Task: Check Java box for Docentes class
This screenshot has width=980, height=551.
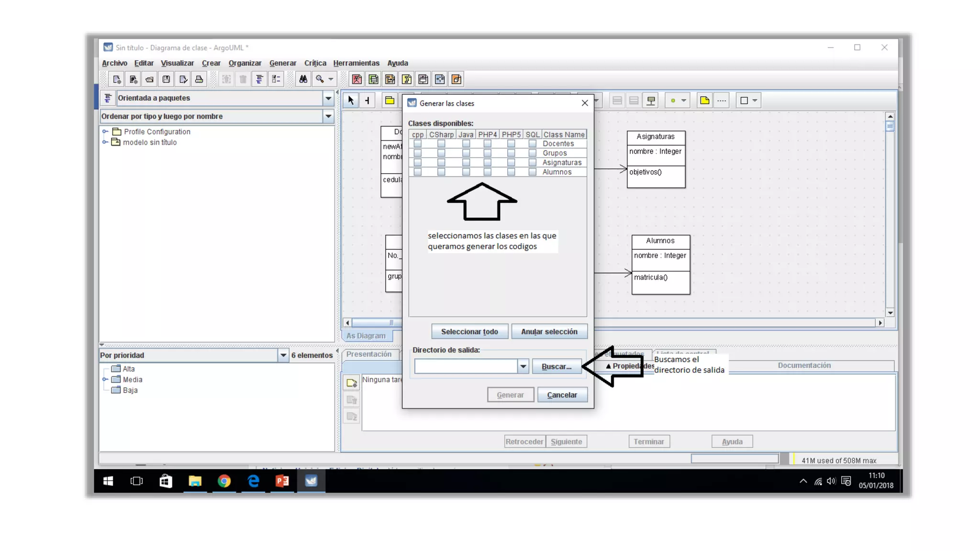Action: click(466, 143)
